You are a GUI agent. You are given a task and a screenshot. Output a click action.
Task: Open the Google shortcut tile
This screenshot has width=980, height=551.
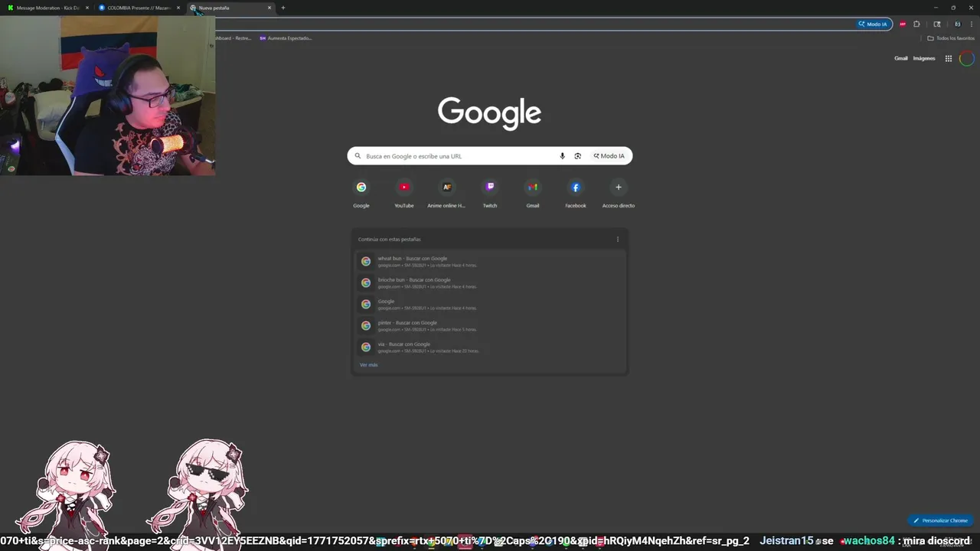coord(361,193)
